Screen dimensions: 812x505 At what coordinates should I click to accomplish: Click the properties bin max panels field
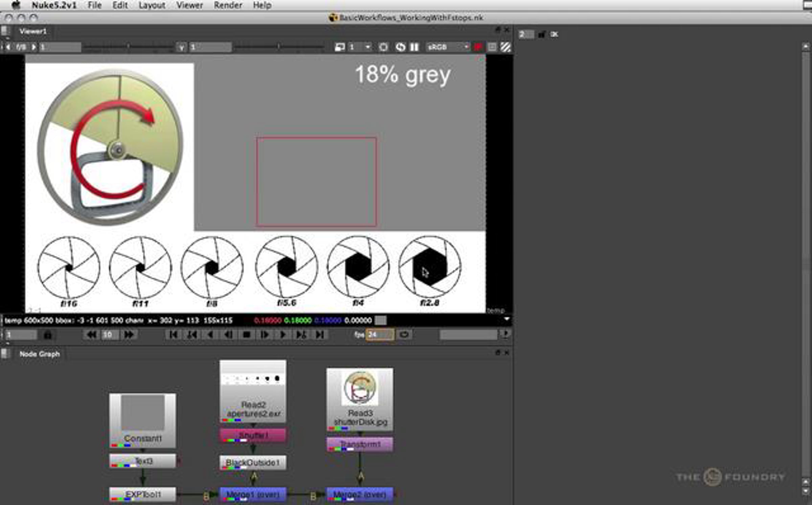click(526, 34)
